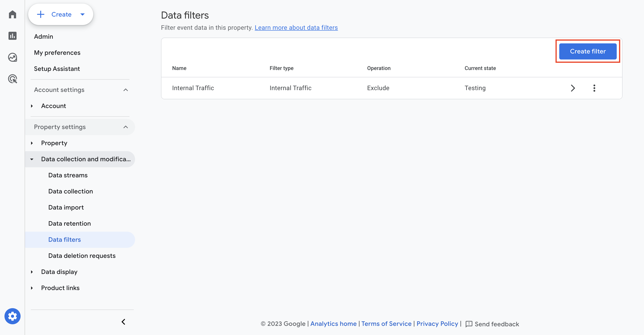Collapse the sidebar with left chevron
644x335 pixels.
(123, 322)
